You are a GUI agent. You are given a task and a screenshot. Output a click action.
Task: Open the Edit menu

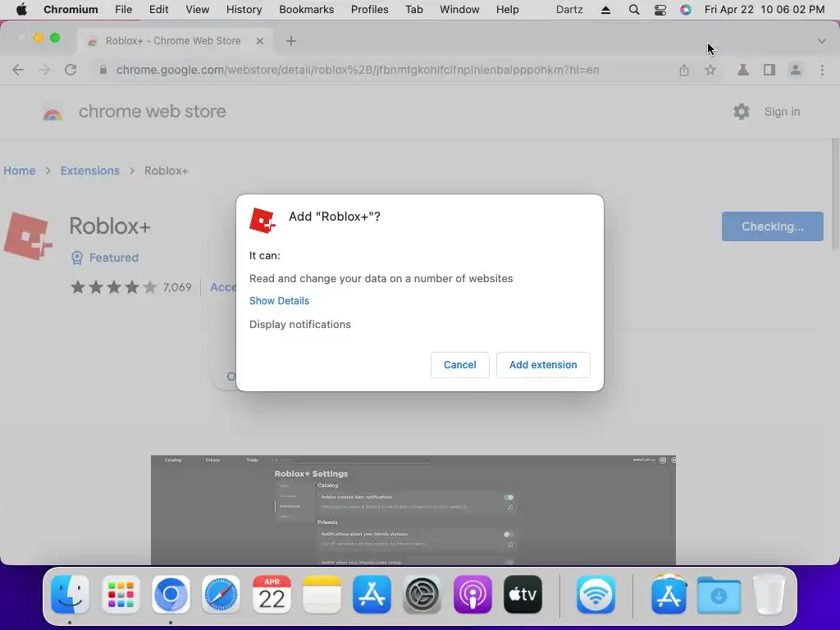point(158,10)
